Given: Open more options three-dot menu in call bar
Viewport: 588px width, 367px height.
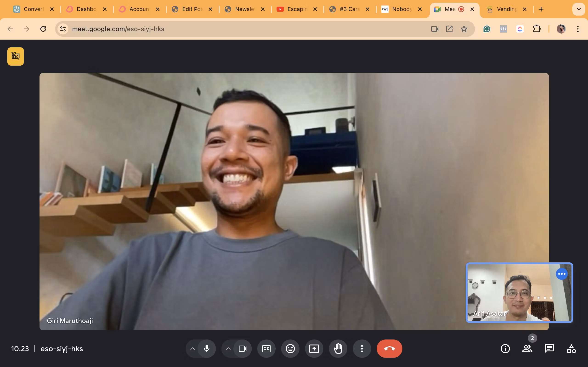Looking at the screenshot, I should 362,349.
